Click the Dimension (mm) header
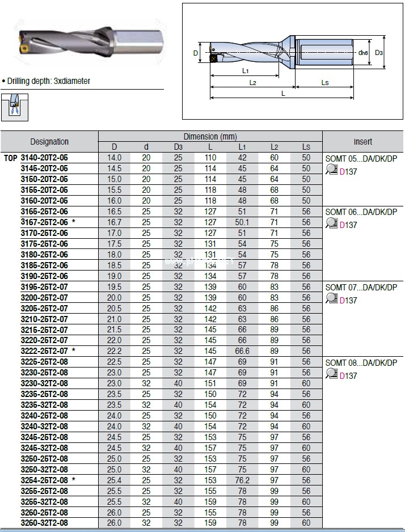Viewport: 405px width, 532px height. pos(210,137)
